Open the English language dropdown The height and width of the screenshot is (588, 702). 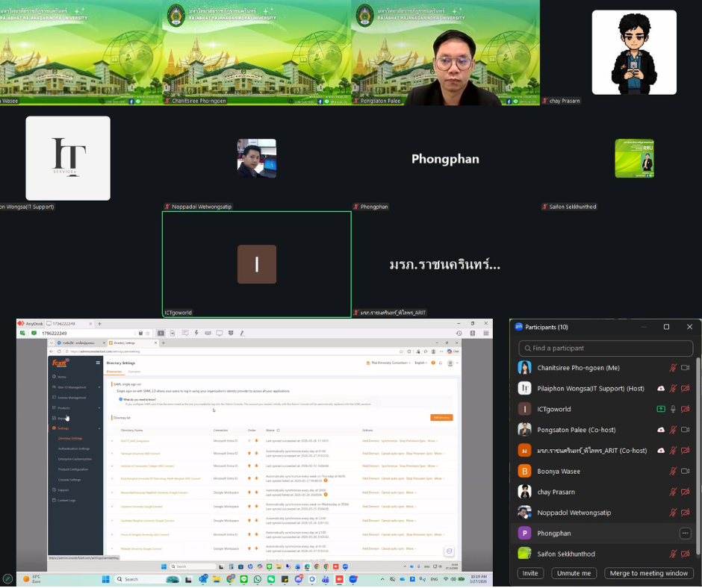(421, 363)
